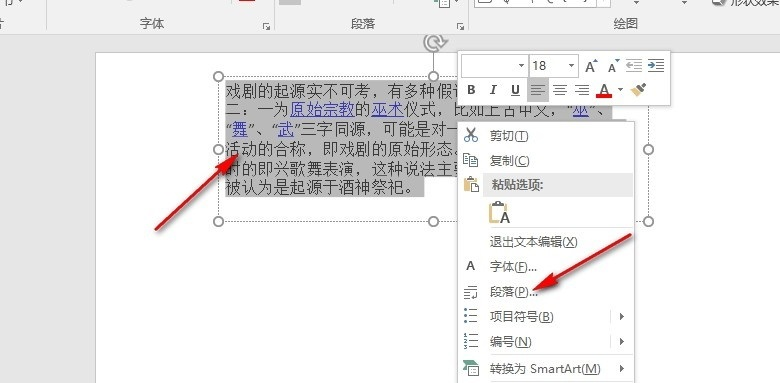Expand the 转换为 SmartArt submenu arrow
This screenshot has width=780, height=383.
click(x=622, y=369)
